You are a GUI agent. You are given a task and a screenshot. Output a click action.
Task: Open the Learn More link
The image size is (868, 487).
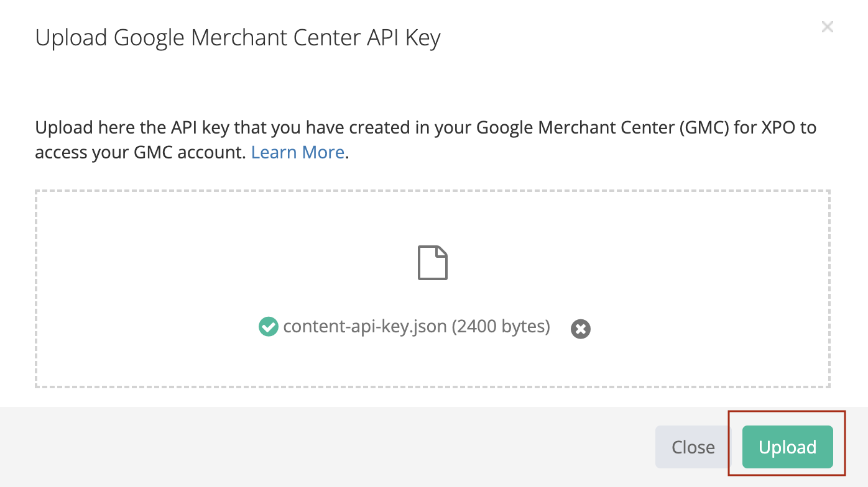(x=297, y=152)
